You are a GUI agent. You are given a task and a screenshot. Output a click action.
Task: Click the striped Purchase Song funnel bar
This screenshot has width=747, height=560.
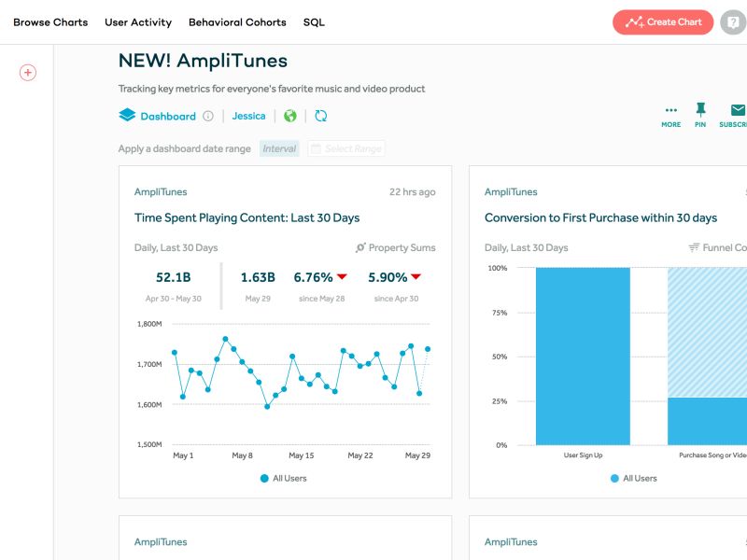coord(707,332)
